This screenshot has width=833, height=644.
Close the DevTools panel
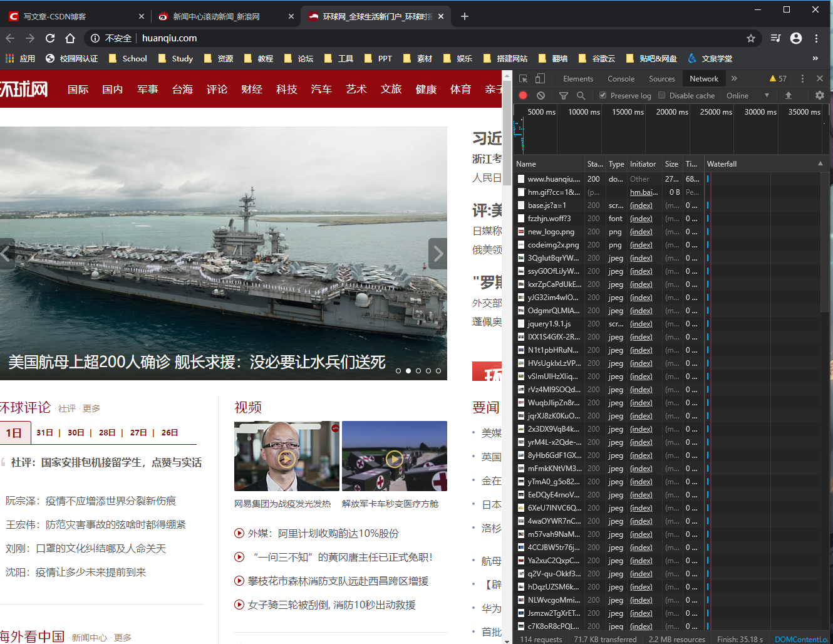[x=820, y=79]
